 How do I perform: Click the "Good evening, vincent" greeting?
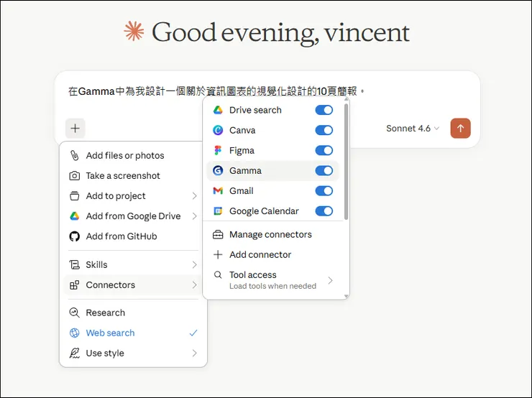click(280, 32)
